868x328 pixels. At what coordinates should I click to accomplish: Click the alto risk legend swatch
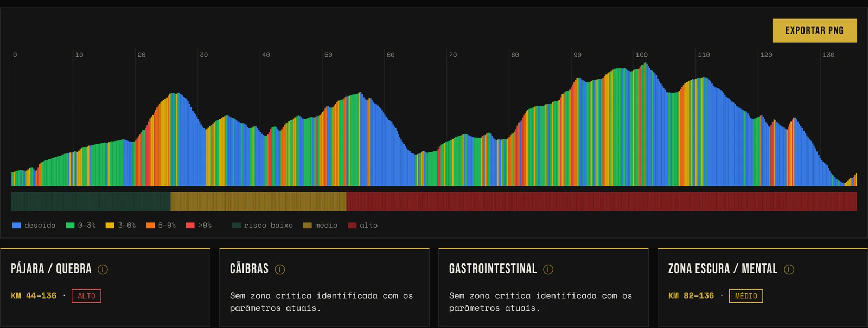pyautogui.click(x=352, y=226)
